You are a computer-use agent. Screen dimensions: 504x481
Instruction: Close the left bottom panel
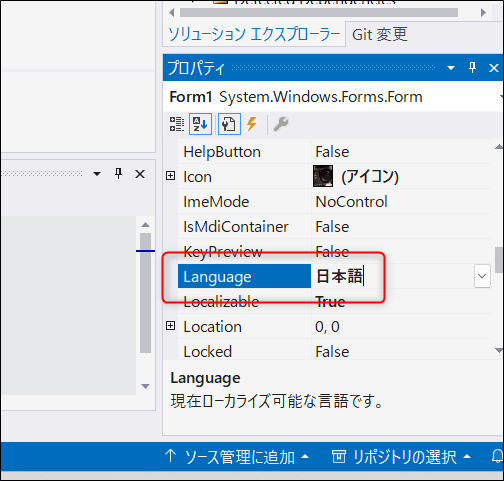[140, 174]
